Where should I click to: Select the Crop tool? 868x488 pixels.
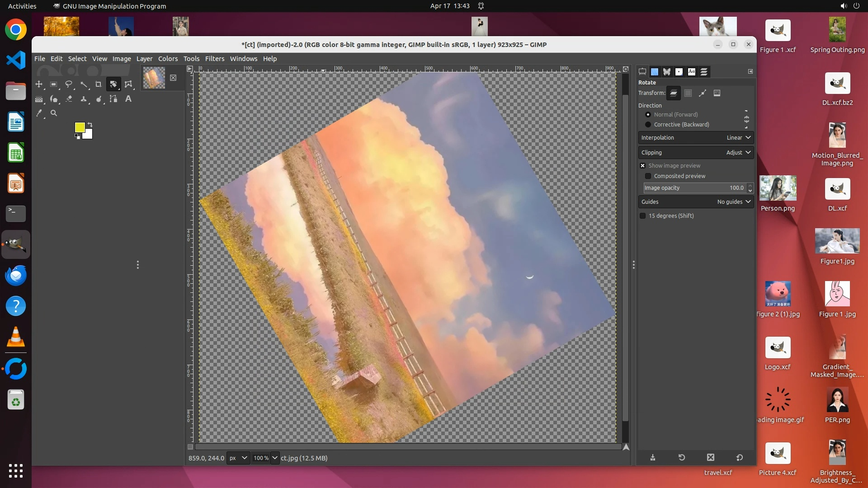tap(98, 84)
